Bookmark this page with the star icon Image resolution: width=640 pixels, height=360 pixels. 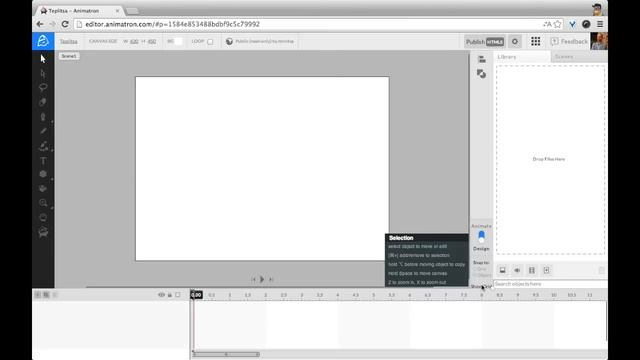[558, 24]
